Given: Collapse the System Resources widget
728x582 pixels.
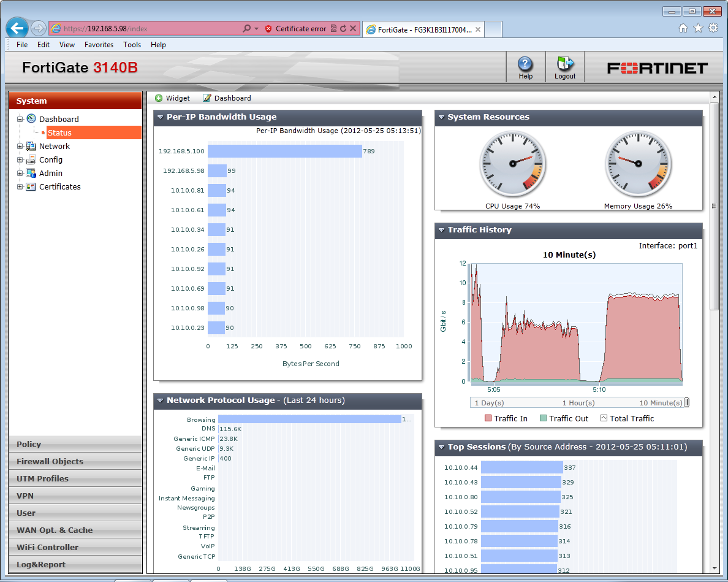Looking at the screenshot, I should click(442, 117).
